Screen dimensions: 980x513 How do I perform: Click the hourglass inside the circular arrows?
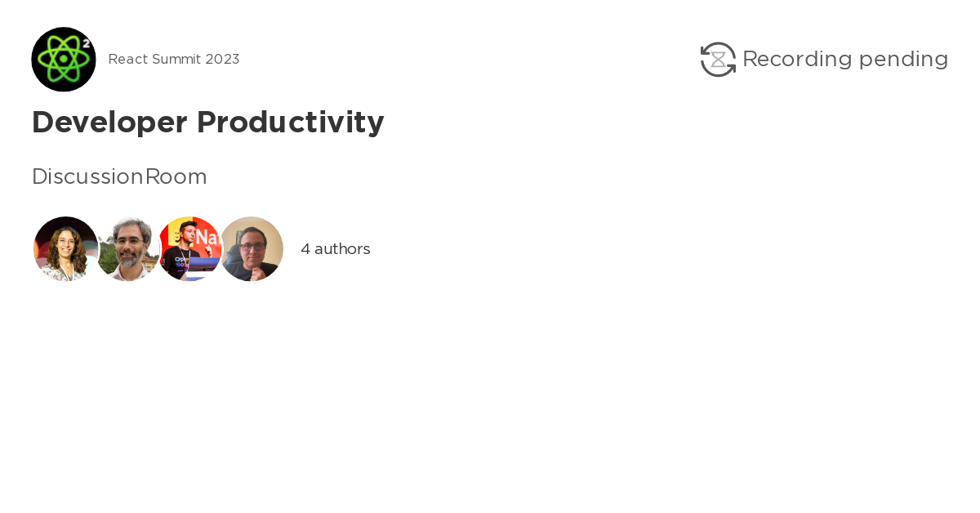tap(719, 60)
